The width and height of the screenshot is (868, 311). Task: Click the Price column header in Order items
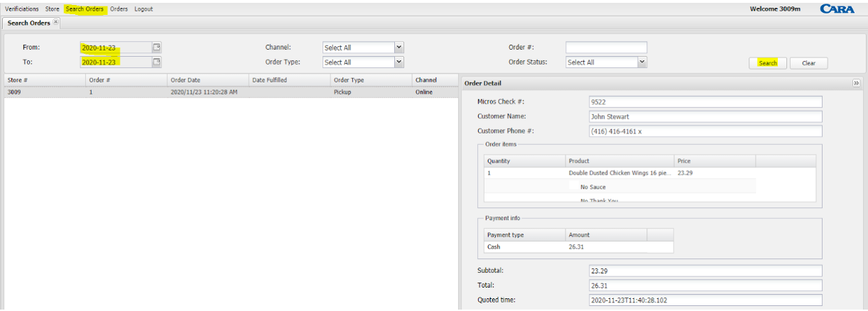pyautogui.click(x=715, y=161)
